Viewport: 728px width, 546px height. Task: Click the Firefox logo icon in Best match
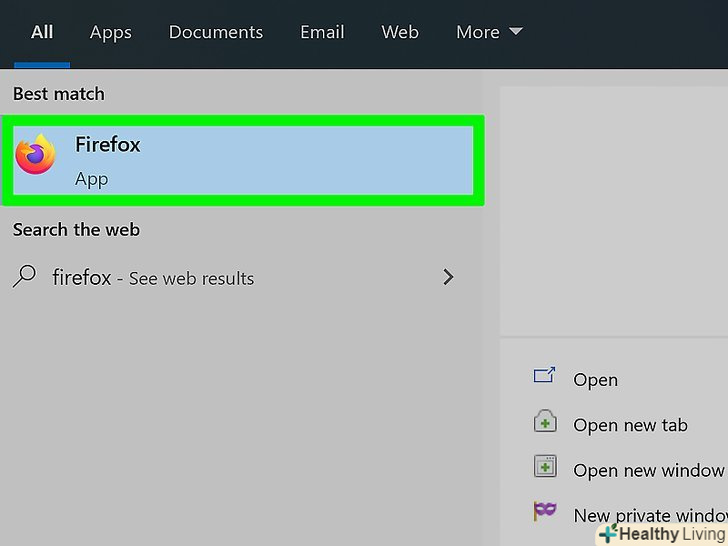point(35,155)
